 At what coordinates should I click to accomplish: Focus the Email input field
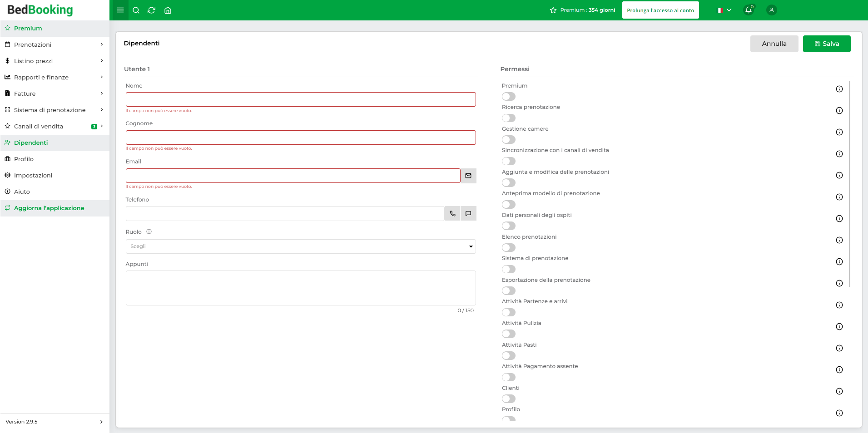point(293,176)
